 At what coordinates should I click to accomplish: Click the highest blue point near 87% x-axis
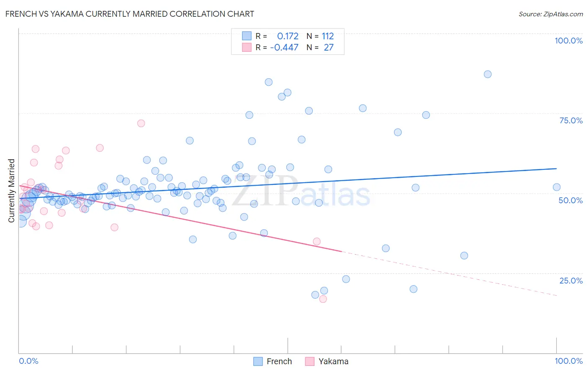click(x=488, y=74)
